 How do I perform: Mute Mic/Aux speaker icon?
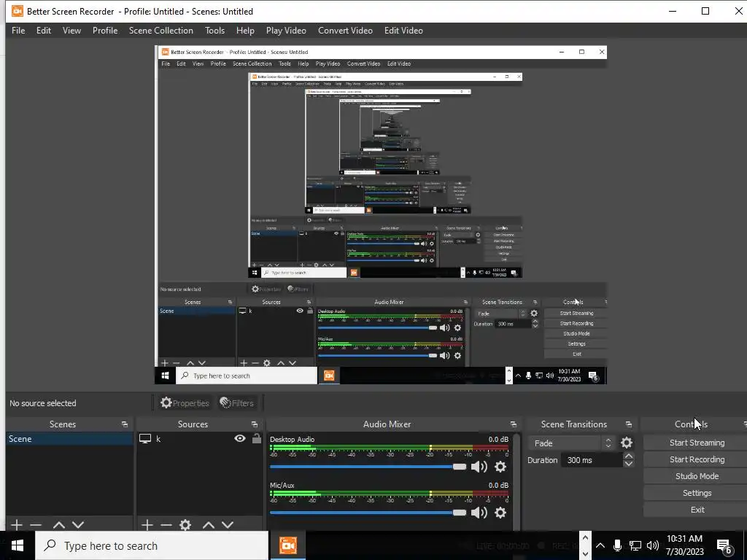tap(479, 513)
